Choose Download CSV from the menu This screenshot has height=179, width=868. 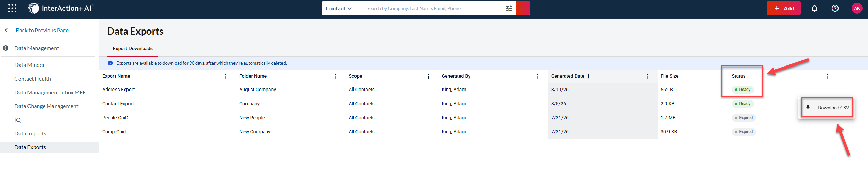pos(827,108)
